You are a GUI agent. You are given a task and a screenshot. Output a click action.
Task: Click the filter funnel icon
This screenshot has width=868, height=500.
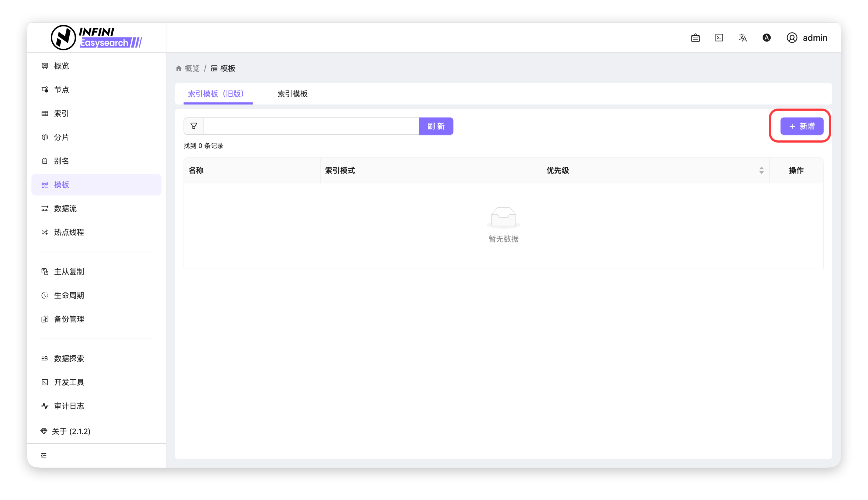click(x=194, y=126)
